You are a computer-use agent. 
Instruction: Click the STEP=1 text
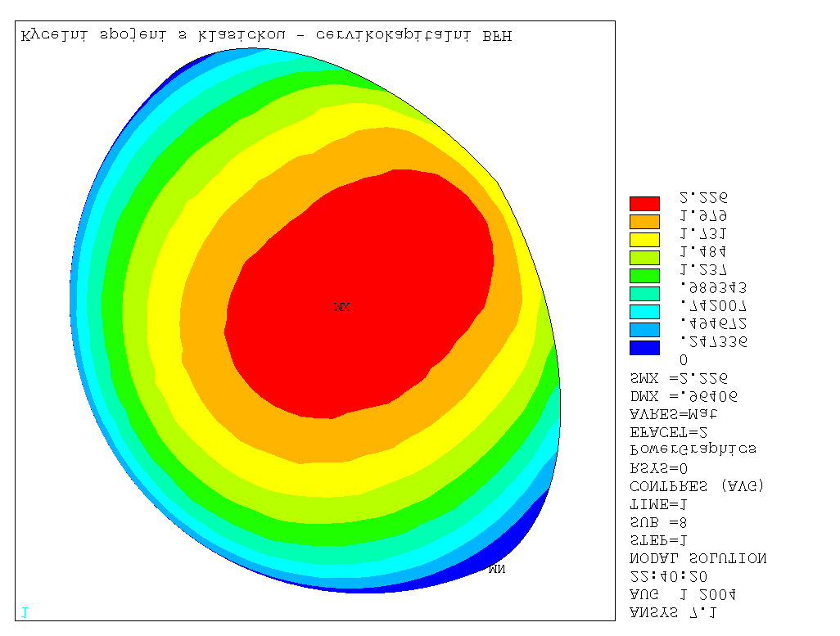tap(658, 540)
